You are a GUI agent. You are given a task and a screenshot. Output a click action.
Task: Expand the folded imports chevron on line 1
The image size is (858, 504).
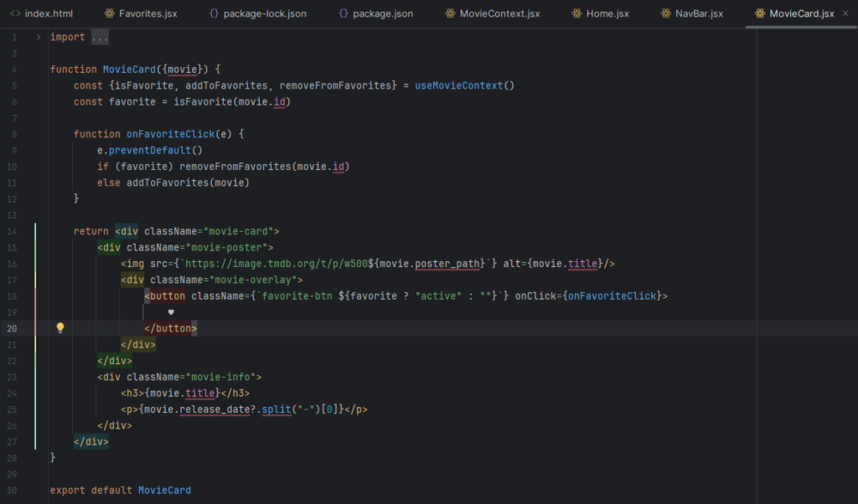39,38
